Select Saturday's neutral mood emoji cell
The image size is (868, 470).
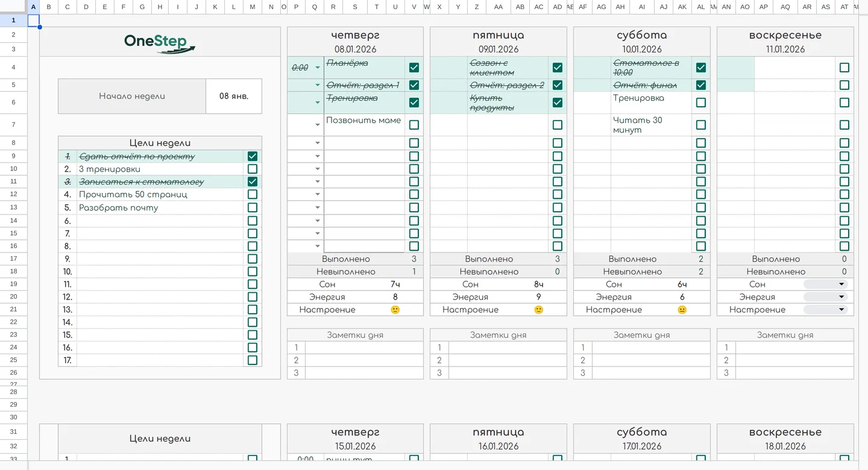682,310
